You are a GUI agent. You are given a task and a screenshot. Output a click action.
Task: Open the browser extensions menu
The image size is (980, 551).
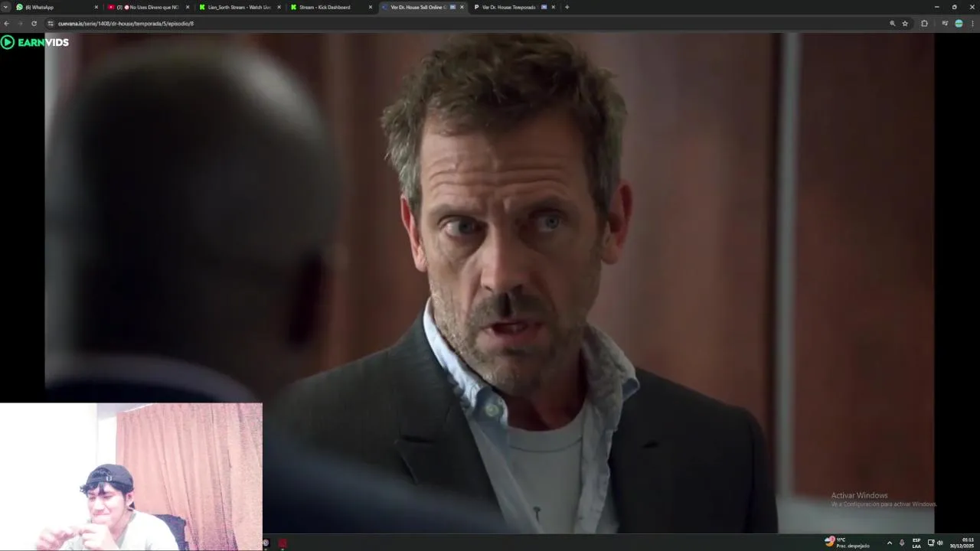924,24
